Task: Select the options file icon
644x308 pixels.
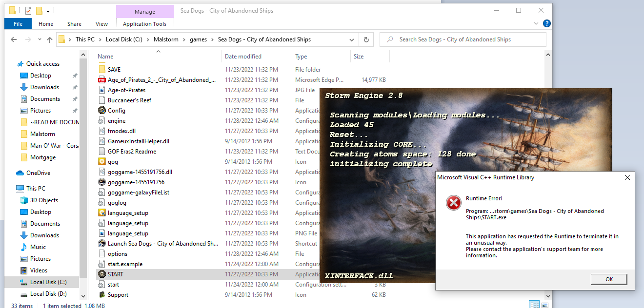Action: click(x=102, y=254)
